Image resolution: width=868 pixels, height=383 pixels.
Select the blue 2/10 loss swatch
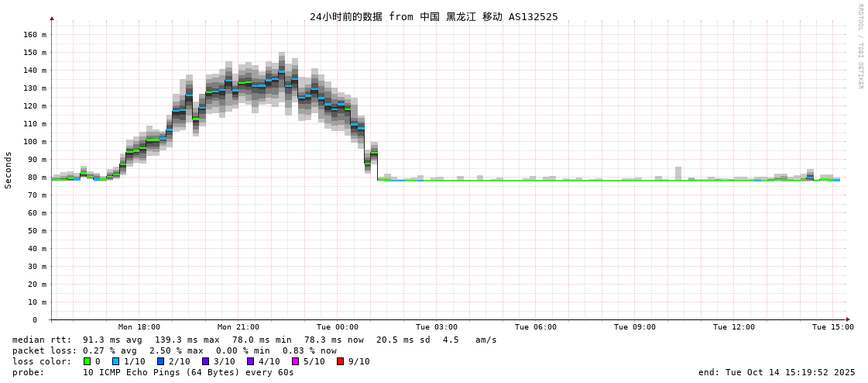[x=161, y=361]
